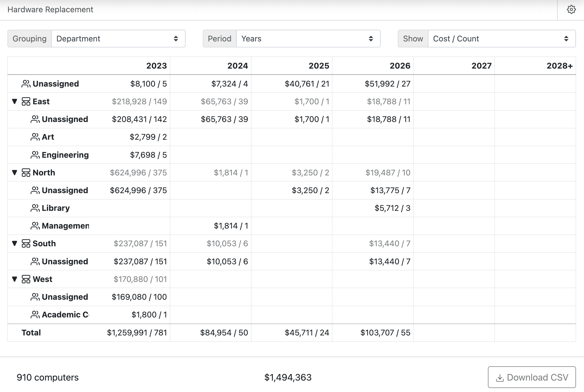Click the Download CSV button
Image resolution: width=584 pixels, height=392 pixels.
(x=532, y=377)
